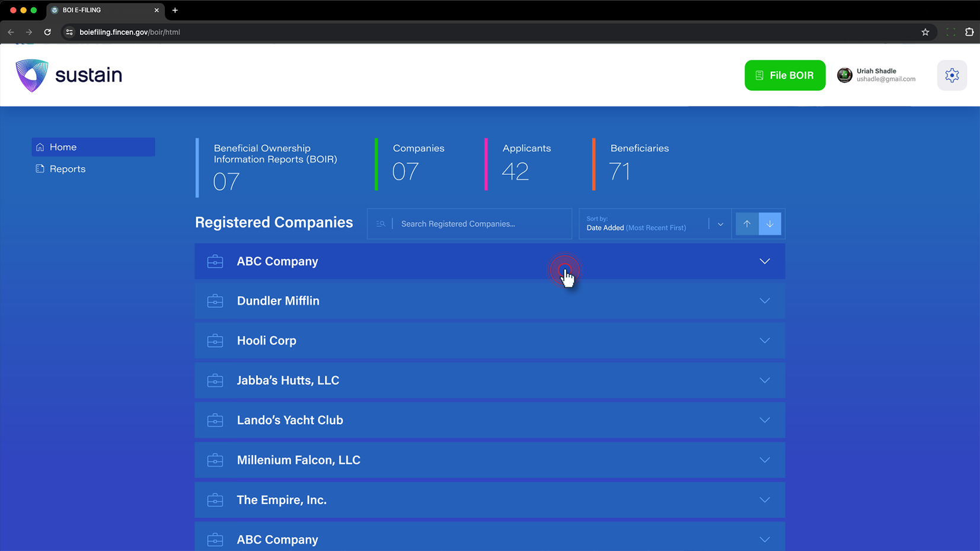
Task: Click the Registered Companies heading
Action: click(274, 222)
